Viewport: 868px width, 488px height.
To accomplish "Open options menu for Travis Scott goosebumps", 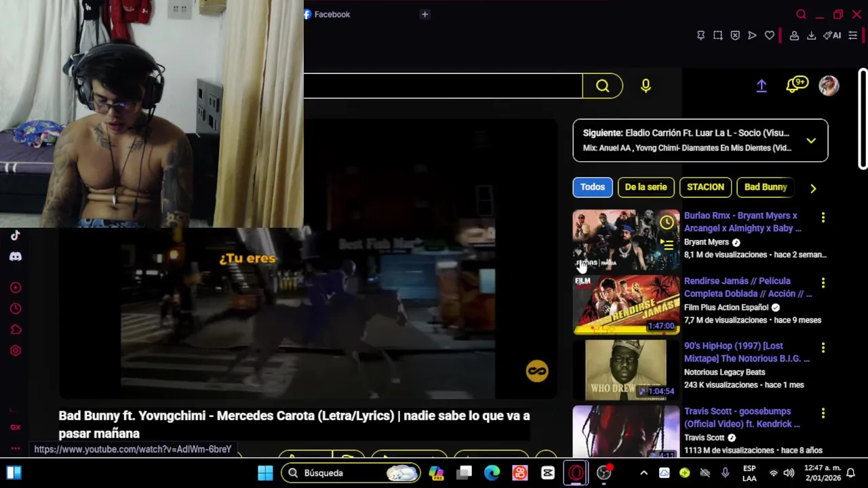I will 823,412.
